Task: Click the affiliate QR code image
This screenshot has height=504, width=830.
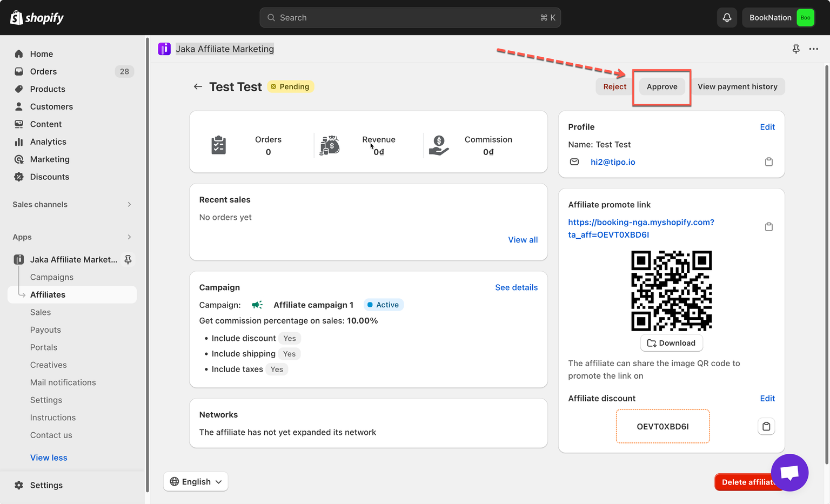Action: (671, 291)
